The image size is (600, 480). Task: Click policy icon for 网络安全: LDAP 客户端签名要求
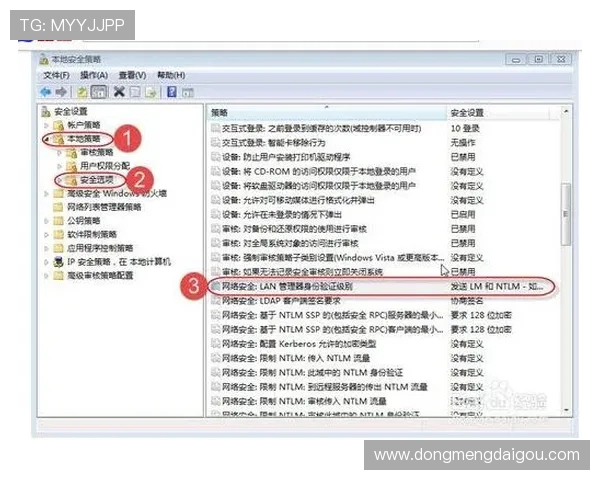(x=215, y=301)
